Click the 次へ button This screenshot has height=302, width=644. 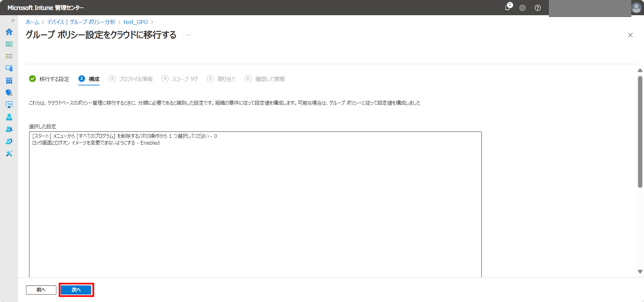76,290
